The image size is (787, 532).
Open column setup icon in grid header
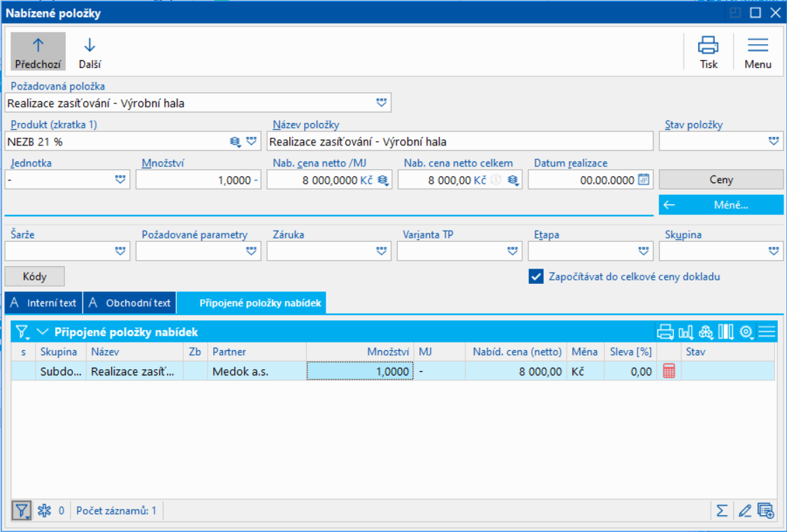click(x=725, y=332)
